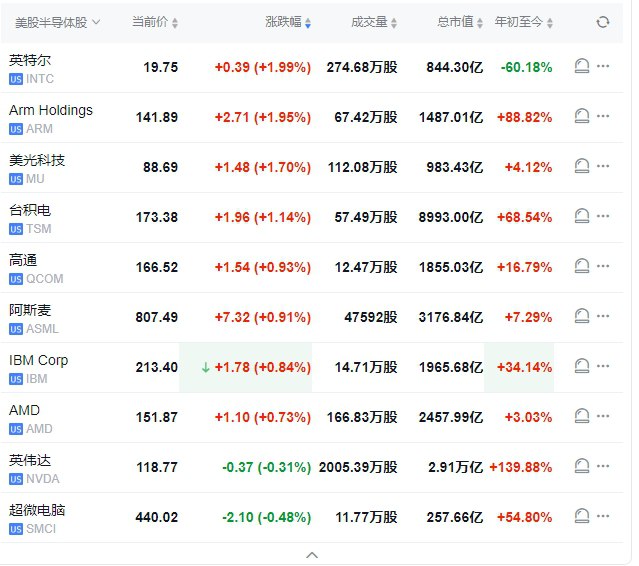Sort by 当前价 column

155,22
